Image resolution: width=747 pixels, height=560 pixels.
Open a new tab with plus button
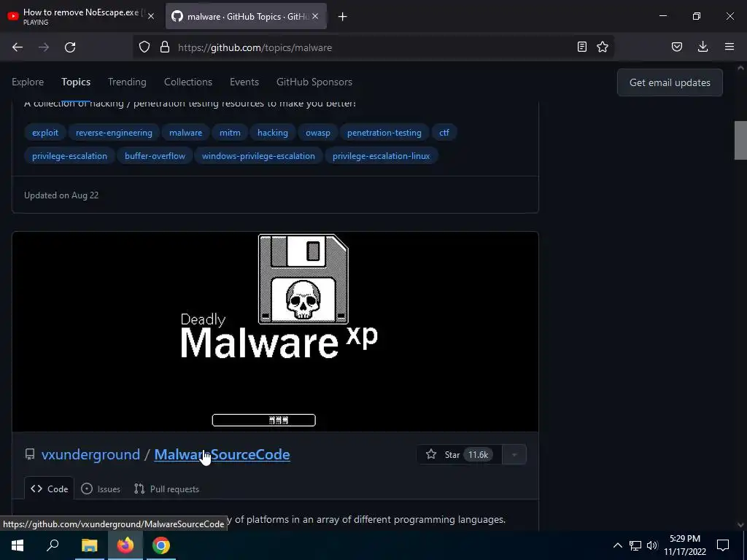click(343, 17)
